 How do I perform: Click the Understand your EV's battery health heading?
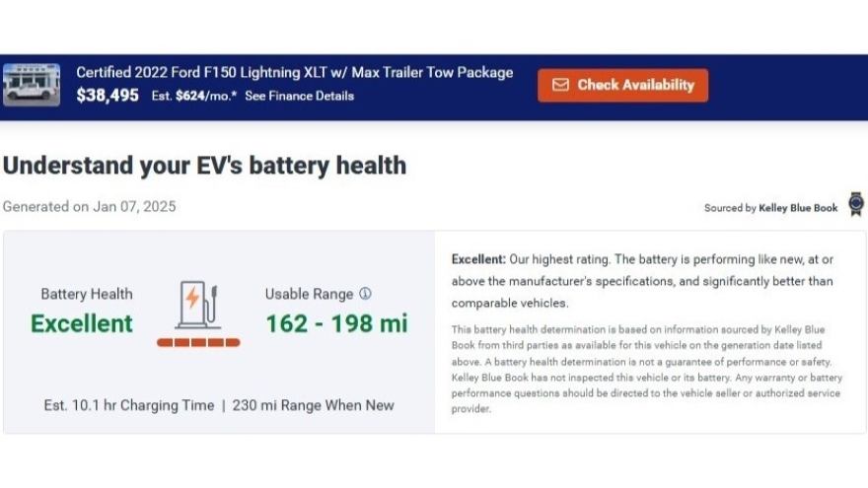pos(204,165)
